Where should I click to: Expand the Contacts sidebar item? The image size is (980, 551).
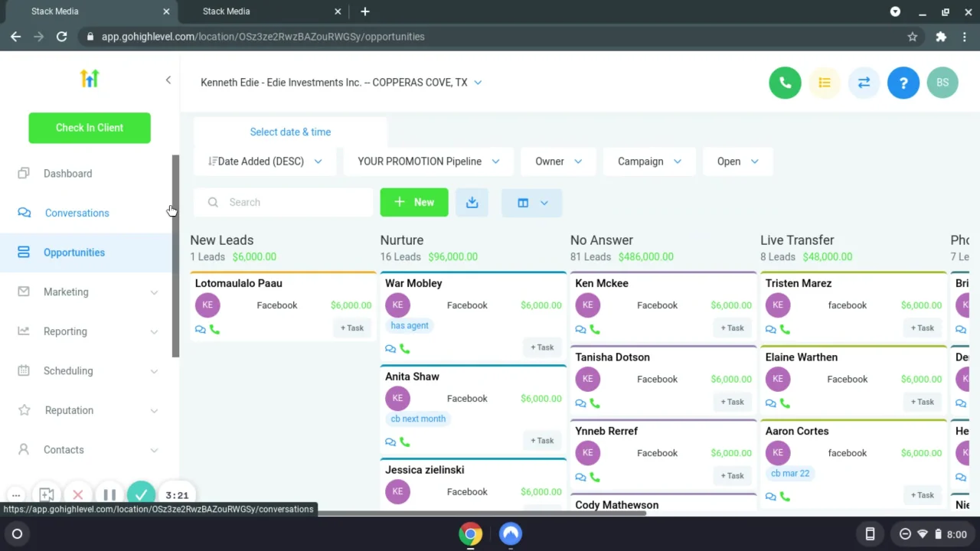(x=89, y=450)
